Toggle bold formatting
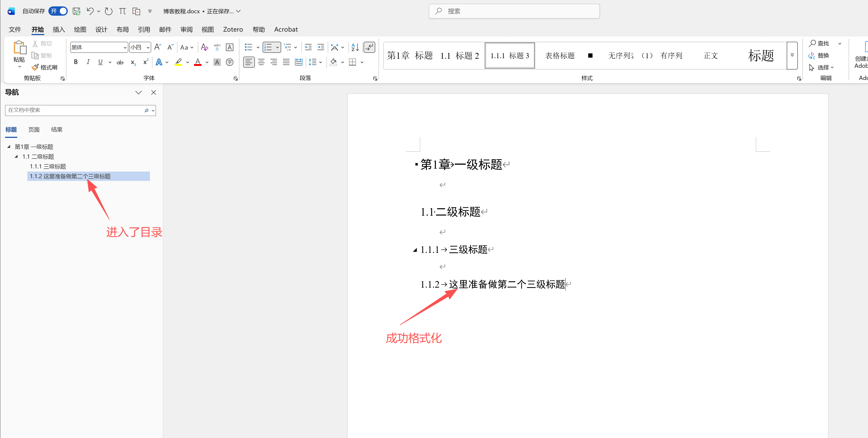The image size is (868, 438). point(76,62)
